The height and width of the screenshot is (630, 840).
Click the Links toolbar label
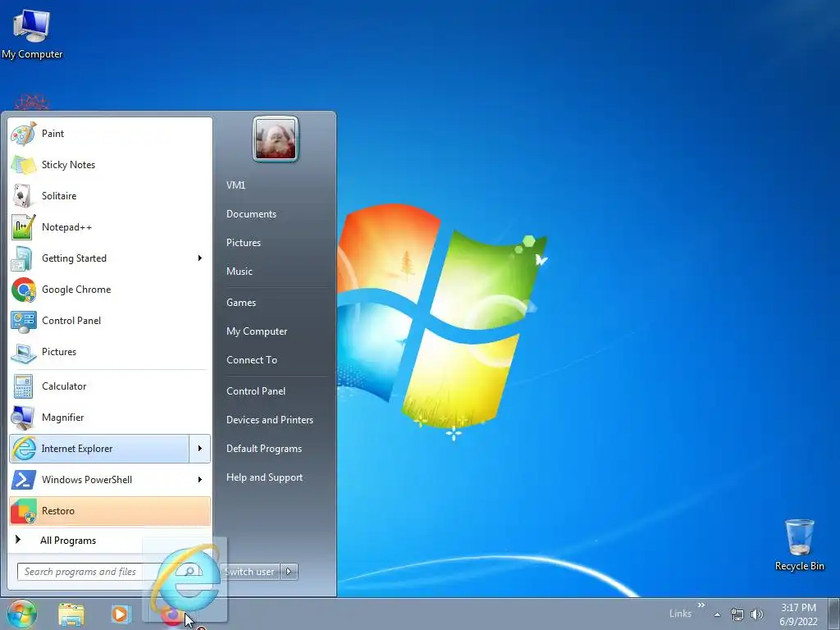(x=680, y=614)
